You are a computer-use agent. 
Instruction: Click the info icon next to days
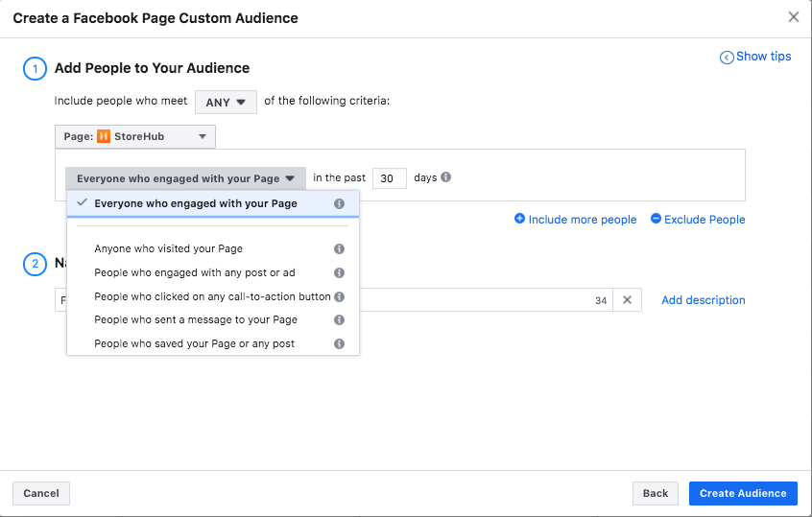(x=446, y=177)
